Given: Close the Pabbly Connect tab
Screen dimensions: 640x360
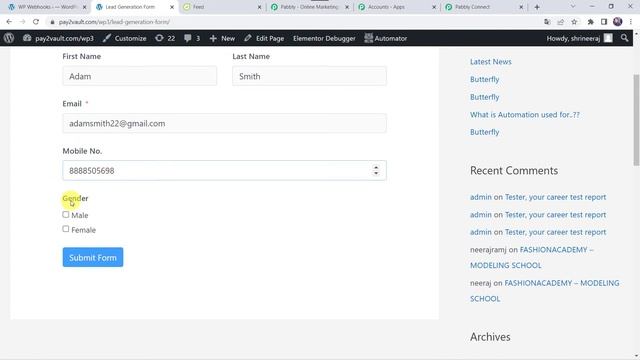Looking at the screenshot, I should 521,7.
